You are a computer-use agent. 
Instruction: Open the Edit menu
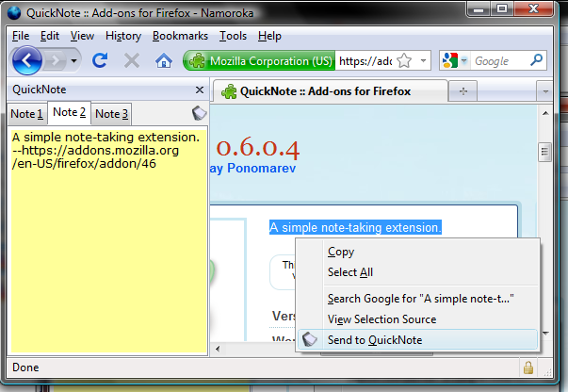[50, 36]
